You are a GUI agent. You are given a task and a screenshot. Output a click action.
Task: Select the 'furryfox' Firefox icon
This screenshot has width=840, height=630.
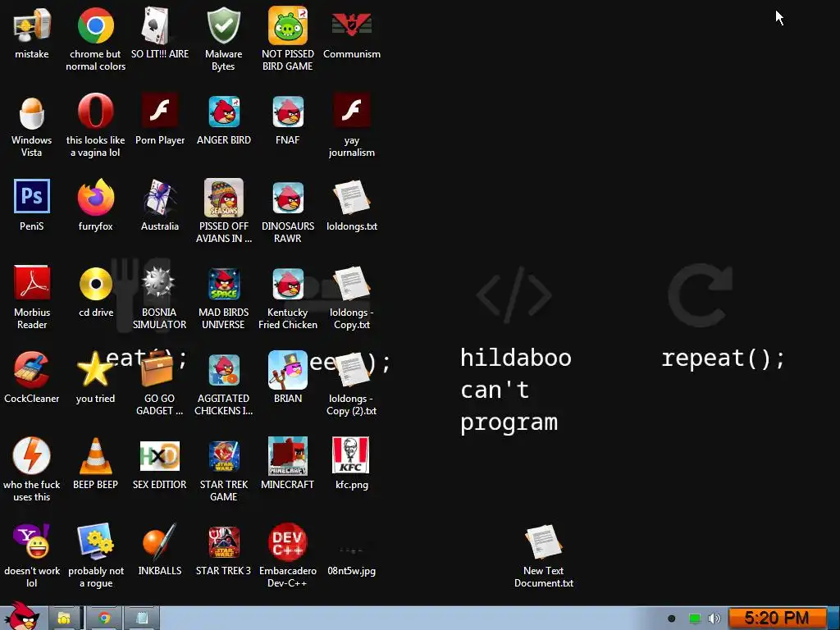[95, 197]
